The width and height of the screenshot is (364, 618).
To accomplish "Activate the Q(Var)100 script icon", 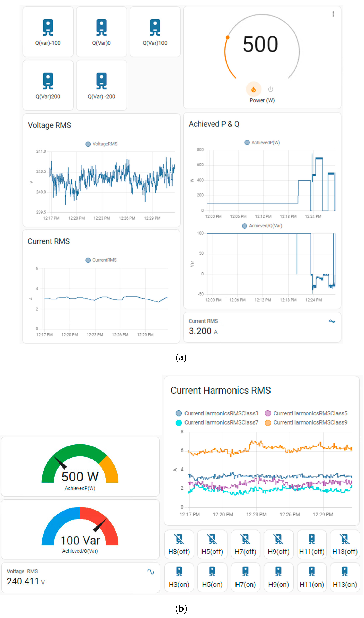I will pyautogui.click(x=156, y=27).
